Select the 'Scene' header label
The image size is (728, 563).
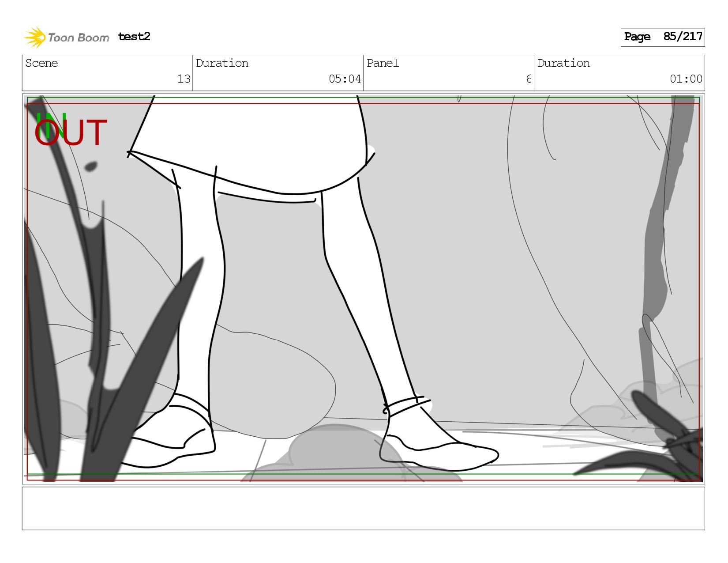[41, 63]
